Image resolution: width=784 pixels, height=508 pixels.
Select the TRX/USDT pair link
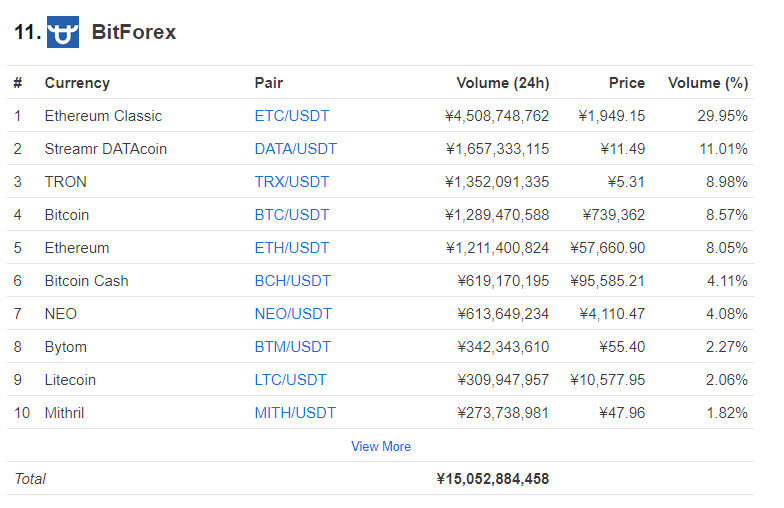291,182
